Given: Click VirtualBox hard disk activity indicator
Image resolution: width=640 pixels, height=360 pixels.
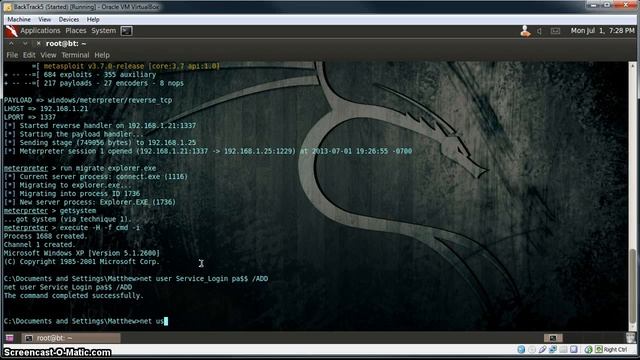Looking at the screenshot, I should click(521, 349).
